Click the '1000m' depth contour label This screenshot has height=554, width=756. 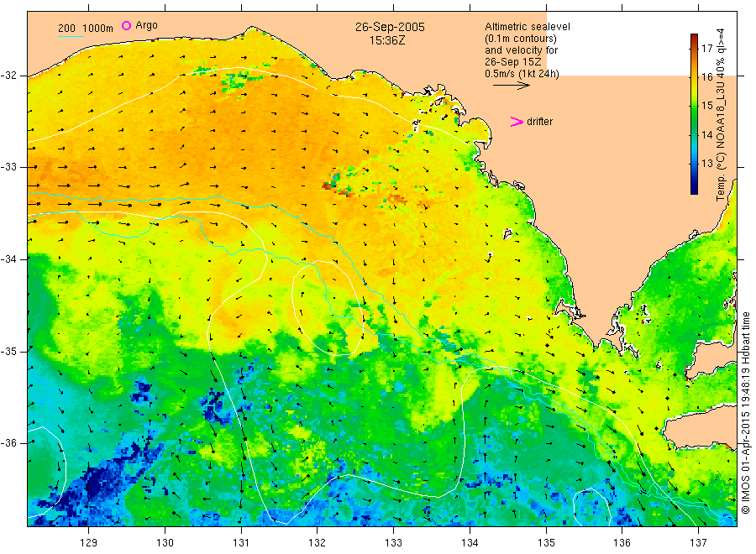tap(98, 29)
